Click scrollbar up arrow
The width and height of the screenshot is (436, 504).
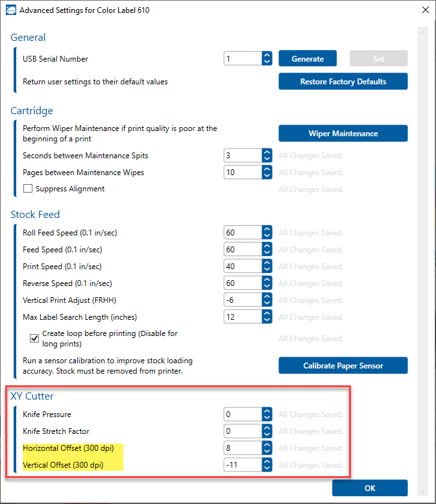pos(422,32)
